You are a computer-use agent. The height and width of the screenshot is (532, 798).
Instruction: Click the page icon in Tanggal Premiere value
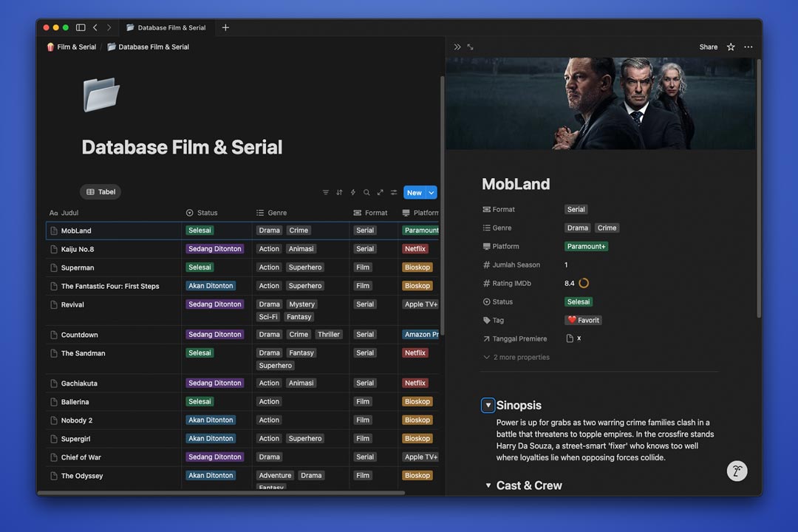click(570, 338)
